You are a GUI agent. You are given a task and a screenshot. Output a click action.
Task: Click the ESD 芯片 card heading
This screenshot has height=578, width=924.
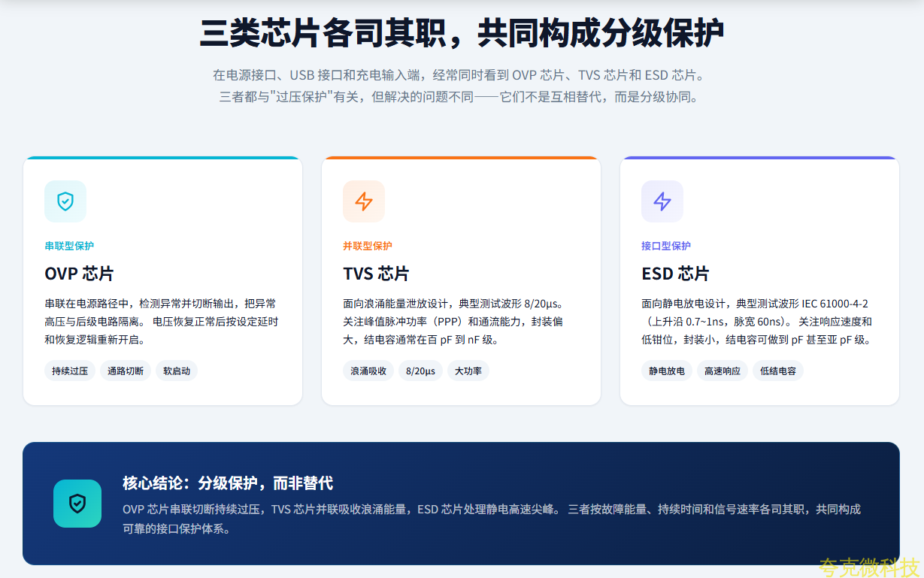(675, 274)
